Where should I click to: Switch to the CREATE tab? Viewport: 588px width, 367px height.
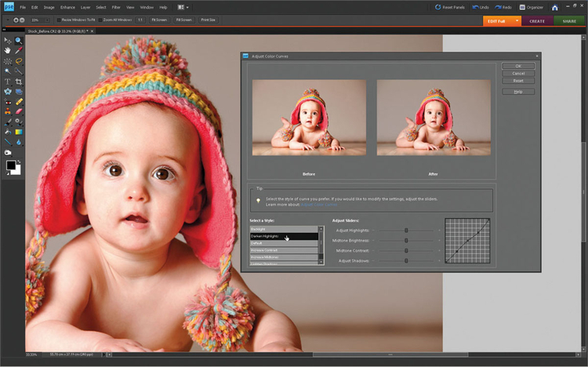point(537,21)
